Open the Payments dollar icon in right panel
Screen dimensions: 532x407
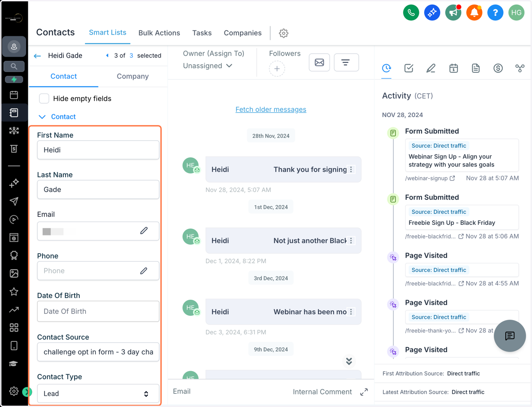tap(498, 68)
